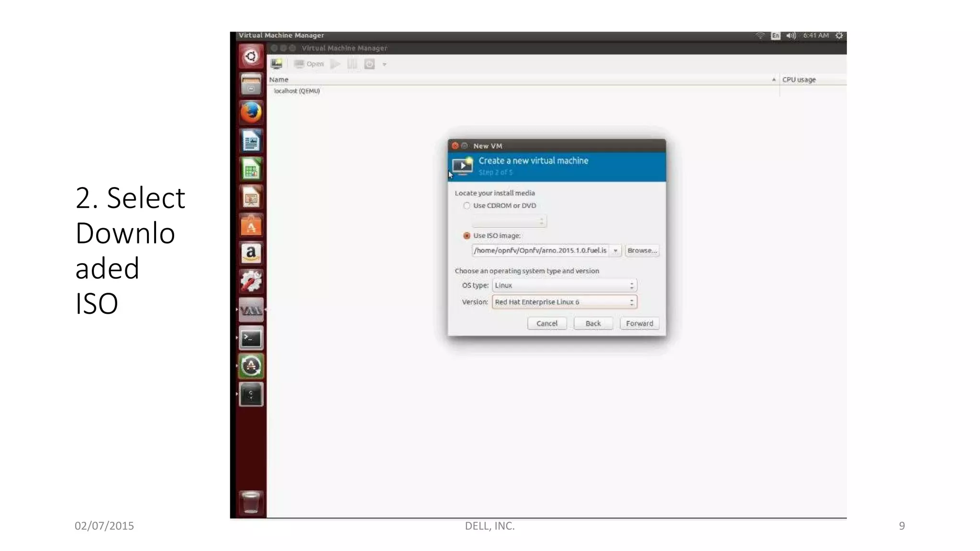
Task: Click the Wi-Fi network indicator
Action: pyautogui.click(x=760, y=36)
